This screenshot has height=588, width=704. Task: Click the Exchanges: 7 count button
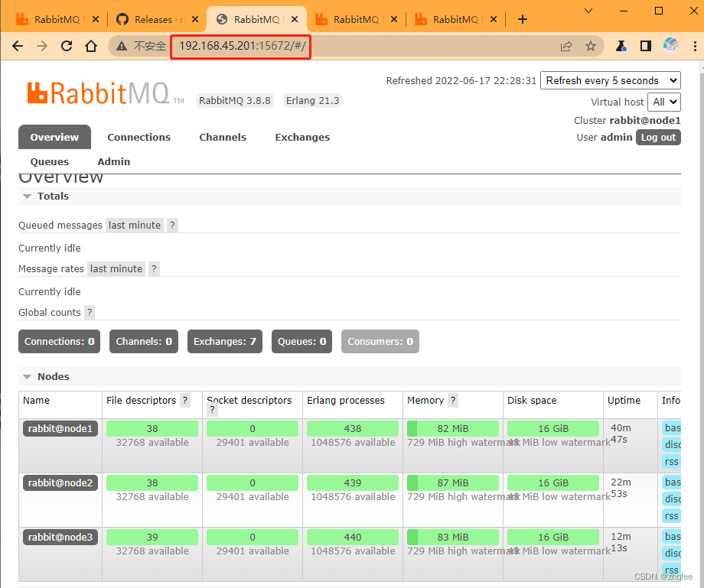tap(224, 341)
